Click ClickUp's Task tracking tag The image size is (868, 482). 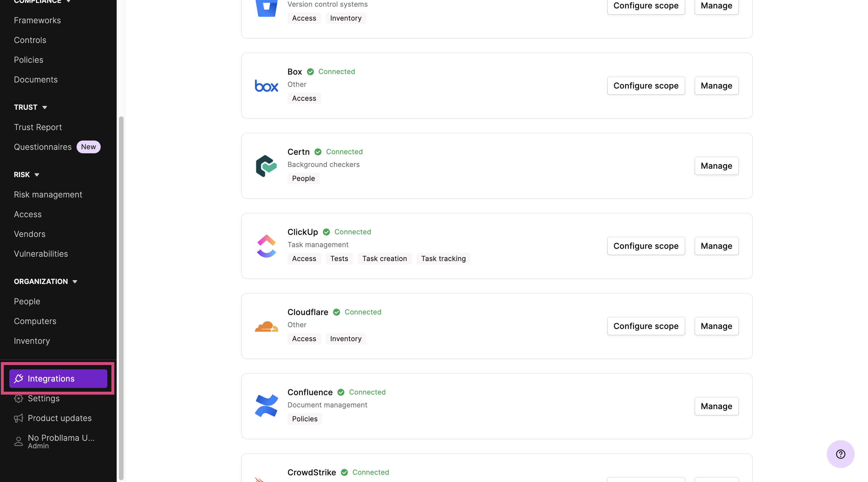[x=443, y=259]
